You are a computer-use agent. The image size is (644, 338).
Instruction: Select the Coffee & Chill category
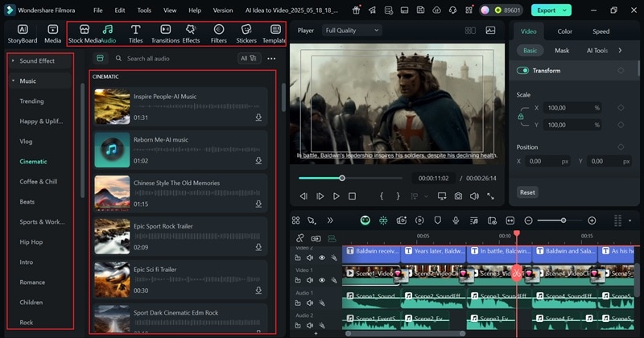click(x=39, y=182)
